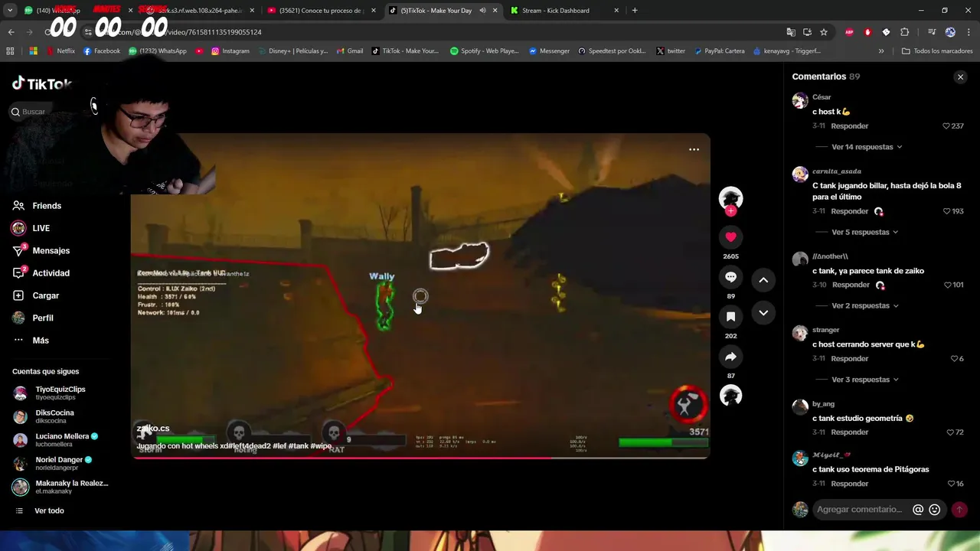Open the ABP extension icon

coord(850,32)
